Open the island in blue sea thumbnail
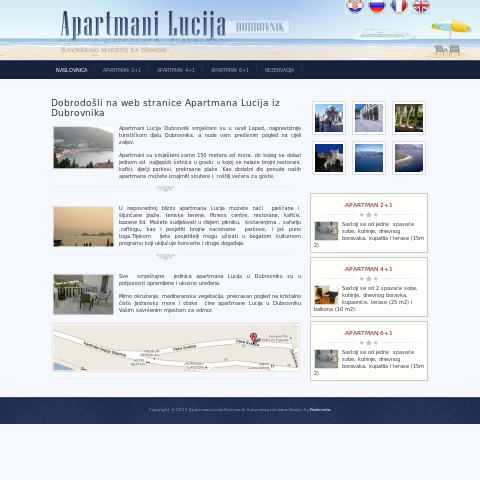Screen dimensions: 480x480 369,158
